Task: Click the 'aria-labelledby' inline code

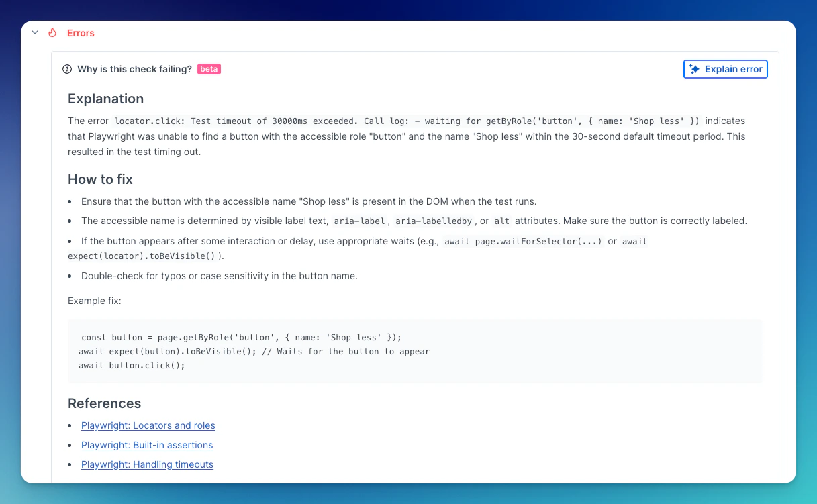Action: 434,221
